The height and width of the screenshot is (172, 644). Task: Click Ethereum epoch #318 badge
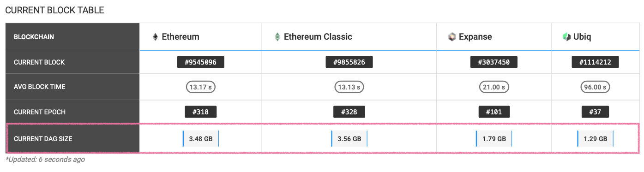(x=201, y=112)
